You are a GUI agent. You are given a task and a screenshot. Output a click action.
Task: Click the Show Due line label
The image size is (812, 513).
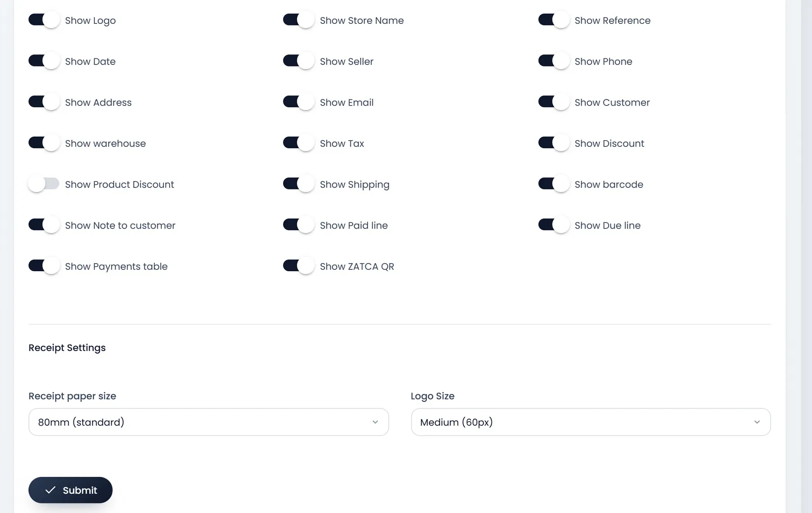[607, 226]
